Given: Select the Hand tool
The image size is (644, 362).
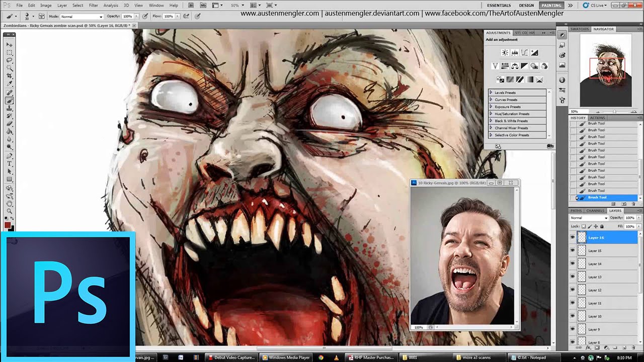Looking at the screenshot, I should (x=10, y=203).
